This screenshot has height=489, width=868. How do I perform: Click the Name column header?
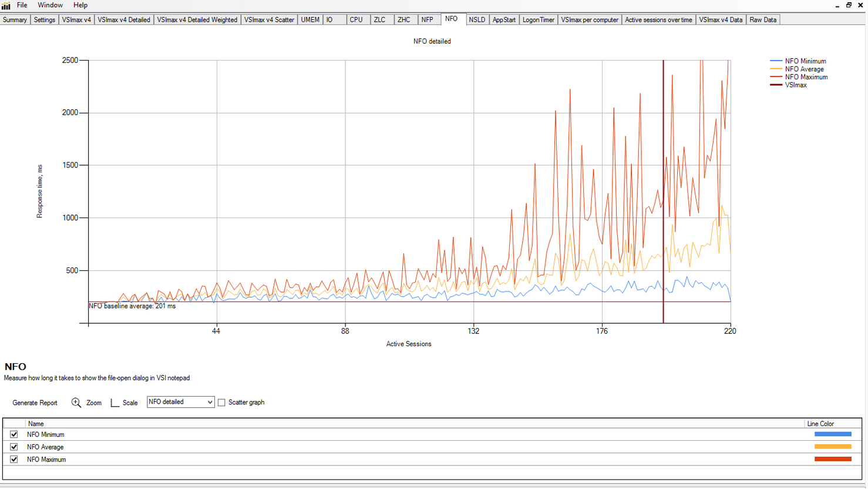[x=36, y=424]
